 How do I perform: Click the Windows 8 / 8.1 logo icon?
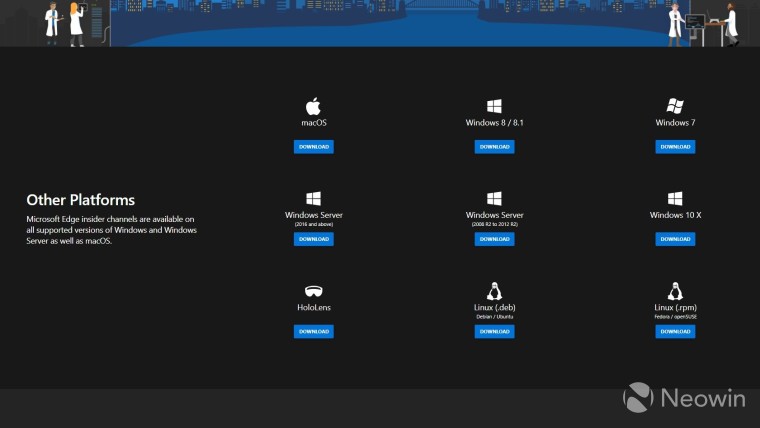[494, 106]
